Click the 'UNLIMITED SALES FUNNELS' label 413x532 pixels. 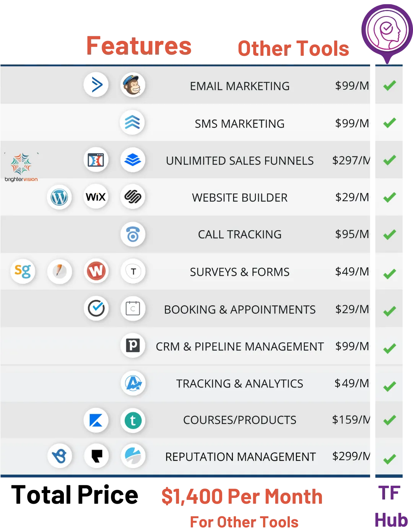pos(240,161)
